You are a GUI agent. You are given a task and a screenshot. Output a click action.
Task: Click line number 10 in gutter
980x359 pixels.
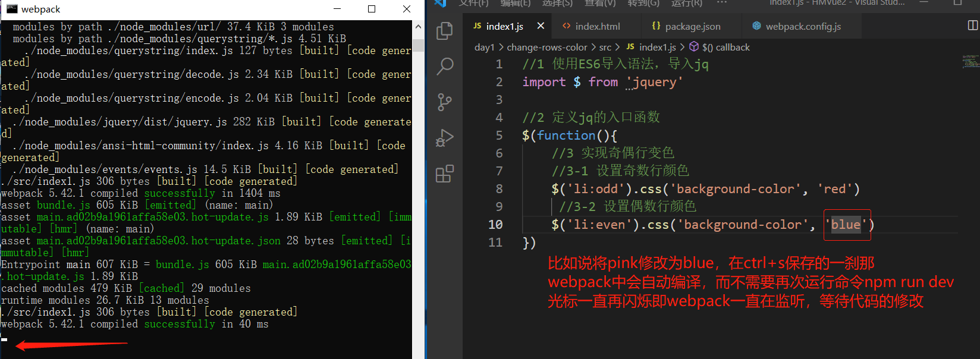click(495, 224)
